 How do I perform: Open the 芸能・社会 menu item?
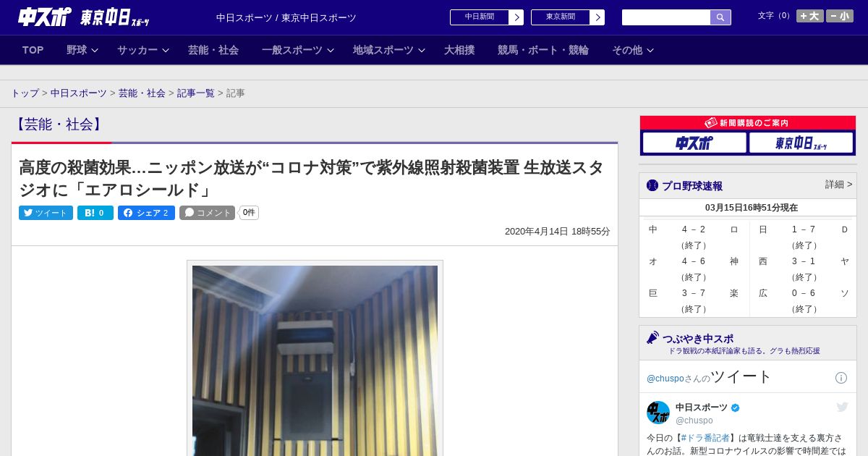click(x=213, y=50)
